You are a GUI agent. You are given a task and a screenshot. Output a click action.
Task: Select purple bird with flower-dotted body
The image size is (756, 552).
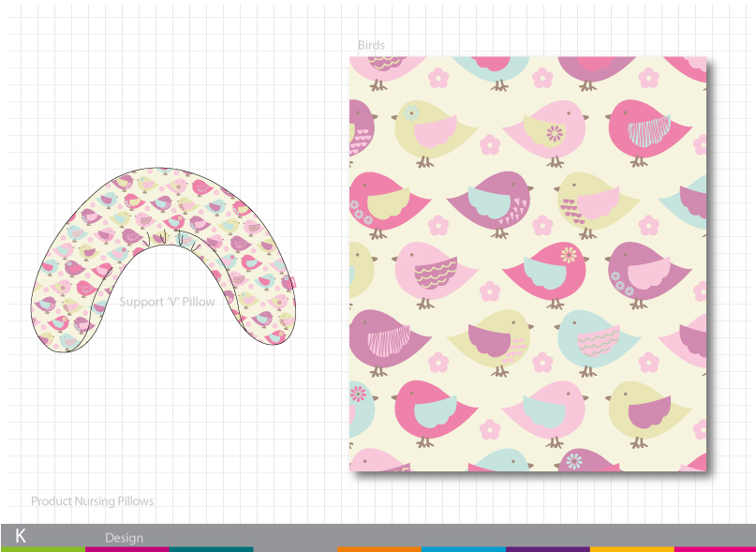[636, 270]
